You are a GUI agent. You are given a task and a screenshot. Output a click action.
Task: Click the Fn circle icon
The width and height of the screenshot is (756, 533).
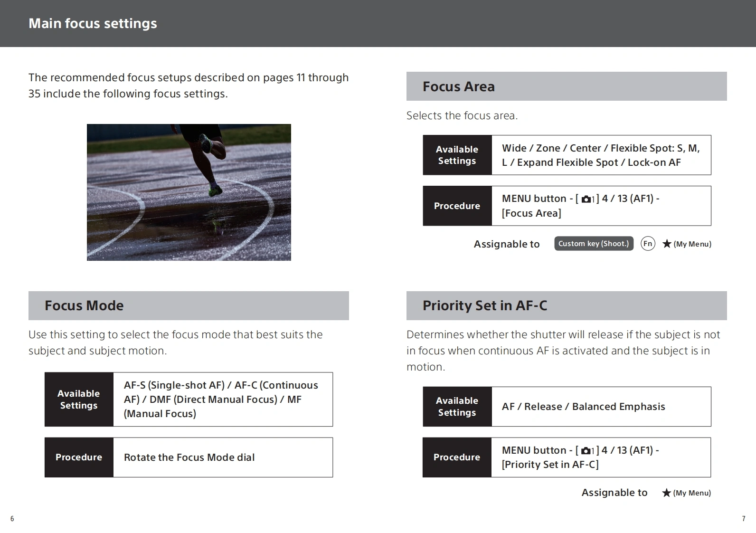(x=648, y=244)
